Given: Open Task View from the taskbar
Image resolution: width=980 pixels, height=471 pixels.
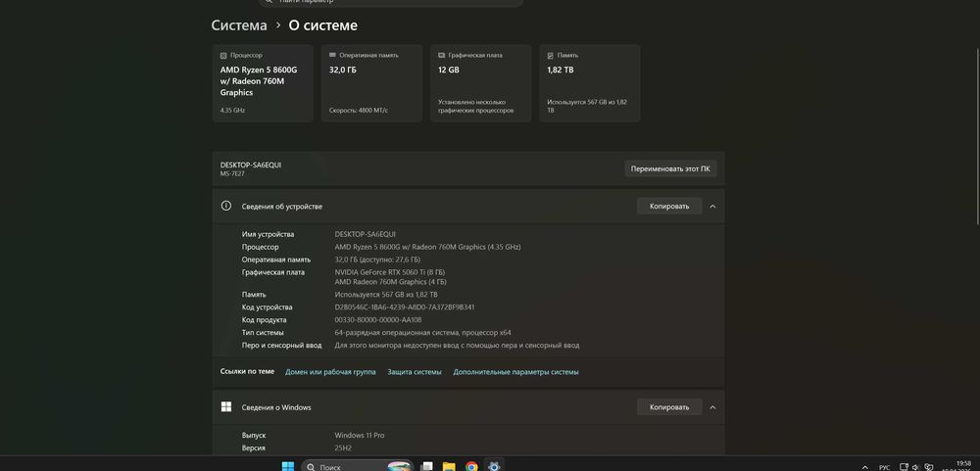Looking at the screenshot, I should pos(427,466).
